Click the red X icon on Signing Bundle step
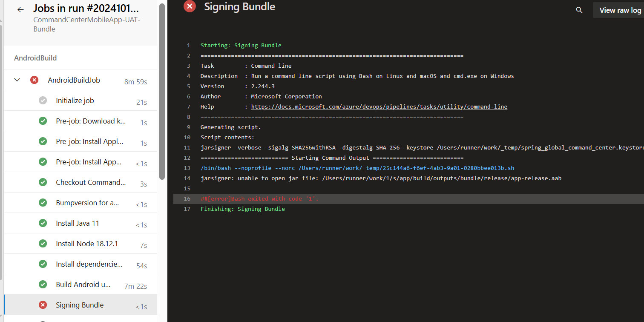The height and width of the screenshot is (322, 644). pos(43,305)
